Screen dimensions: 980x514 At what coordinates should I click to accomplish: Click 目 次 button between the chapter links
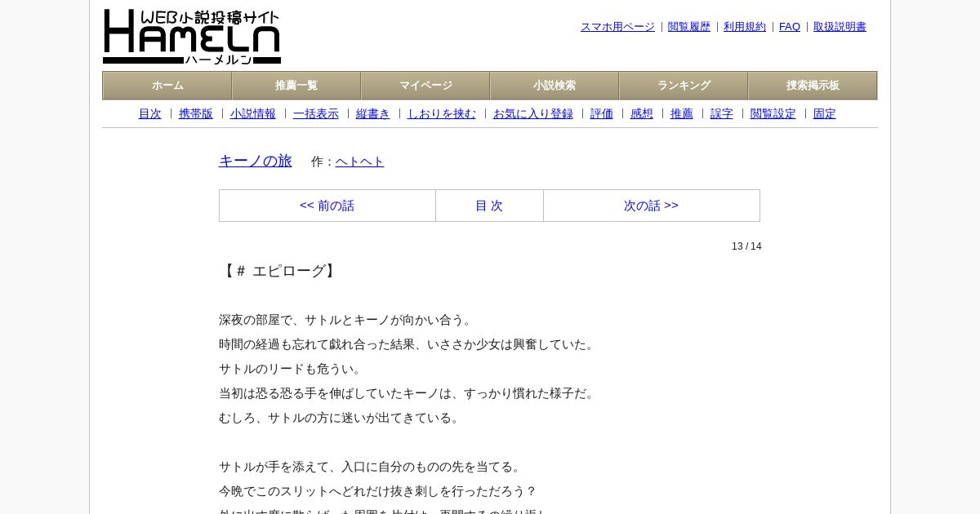coord(489,206)
